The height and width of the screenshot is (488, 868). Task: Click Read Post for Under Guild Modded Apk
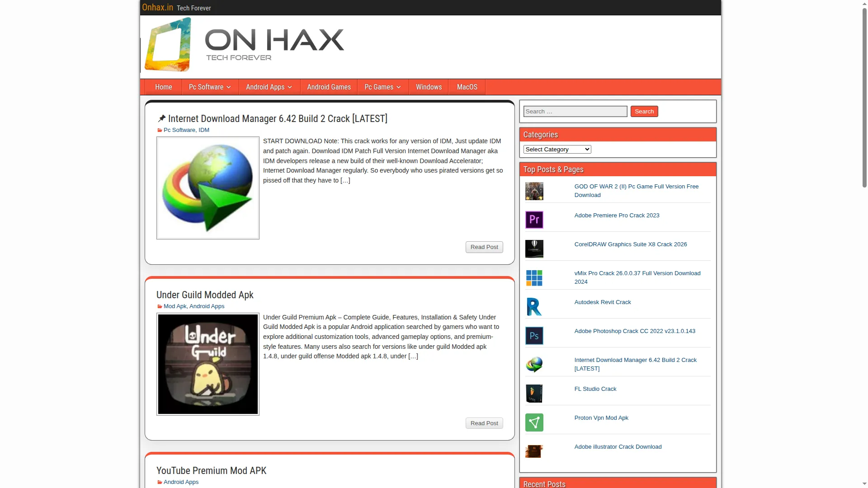[x=484, y=423]
